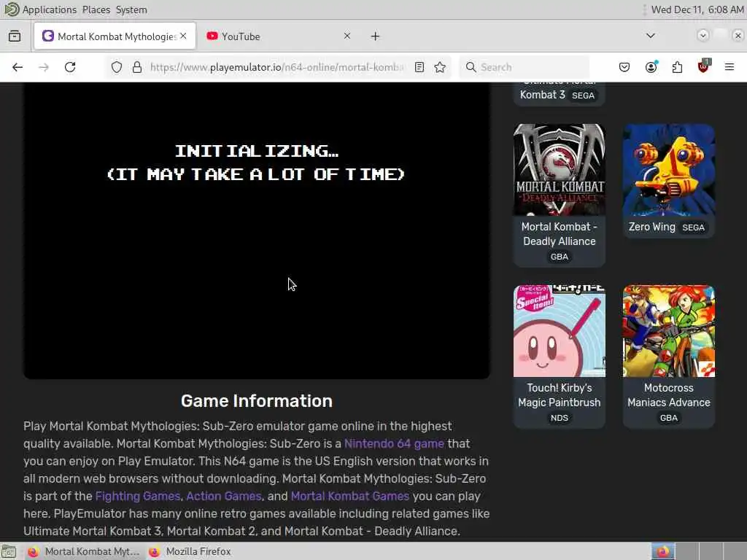Open the uBlock Origin extension icon
Screen dimensions: 747x560
(x=703, y=67)
